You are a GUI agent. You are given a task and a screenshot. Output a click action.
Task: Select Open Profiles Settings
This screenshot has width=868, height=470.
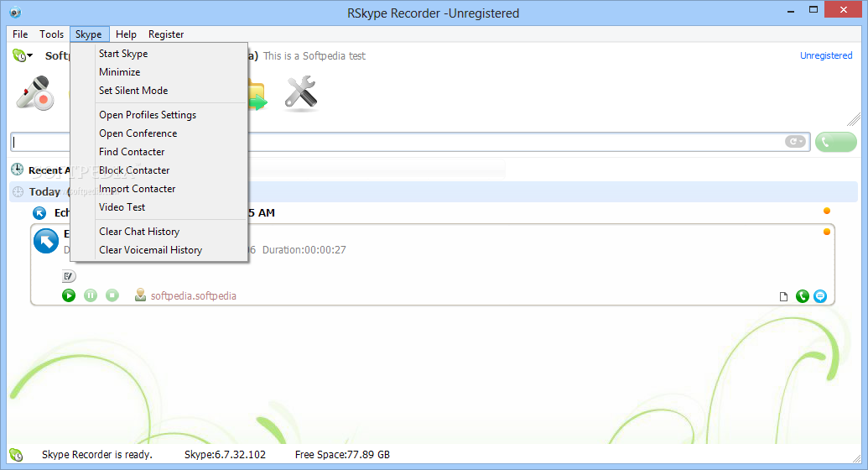tap(159, 115)
